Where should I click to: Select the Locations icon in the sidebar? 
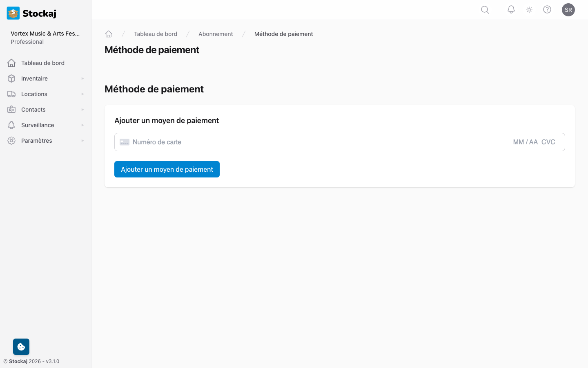[x=11, y=94]
